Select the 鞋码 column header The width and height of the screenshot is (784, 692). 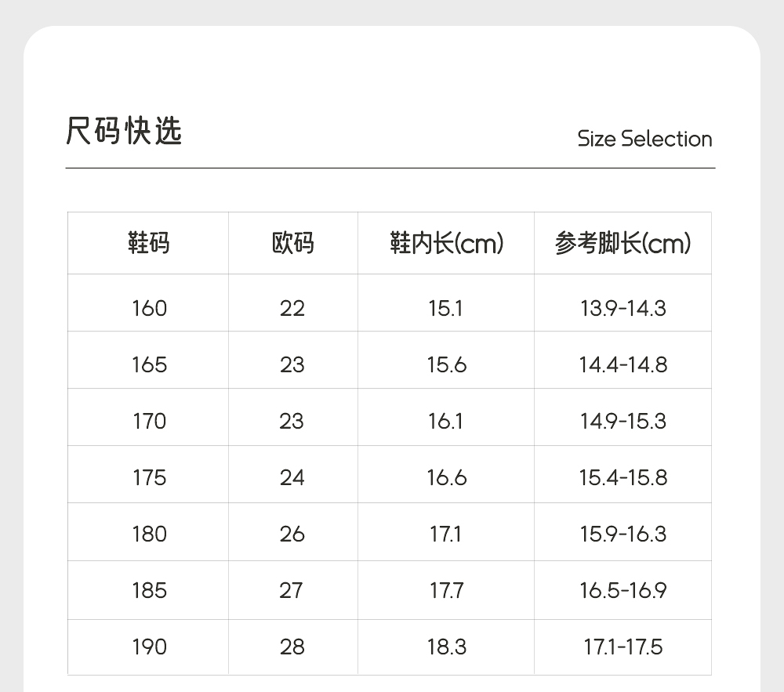point(149,244)
